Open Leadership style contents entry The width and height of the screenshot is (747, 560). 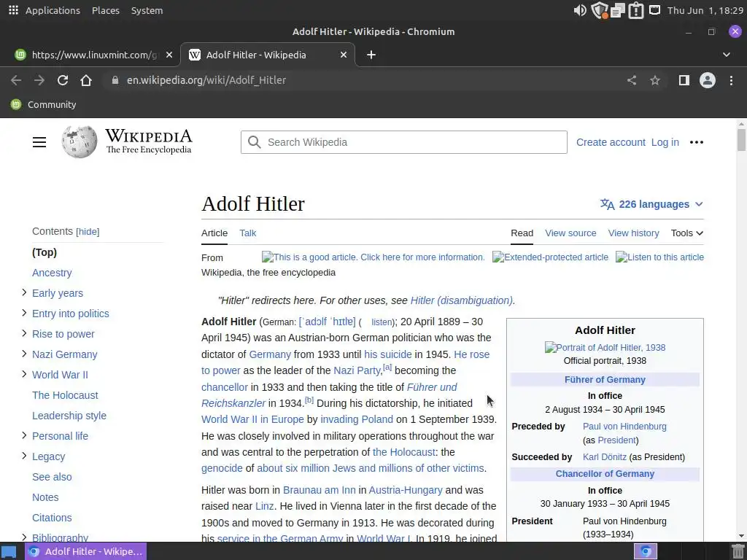[x=69, y=415]
